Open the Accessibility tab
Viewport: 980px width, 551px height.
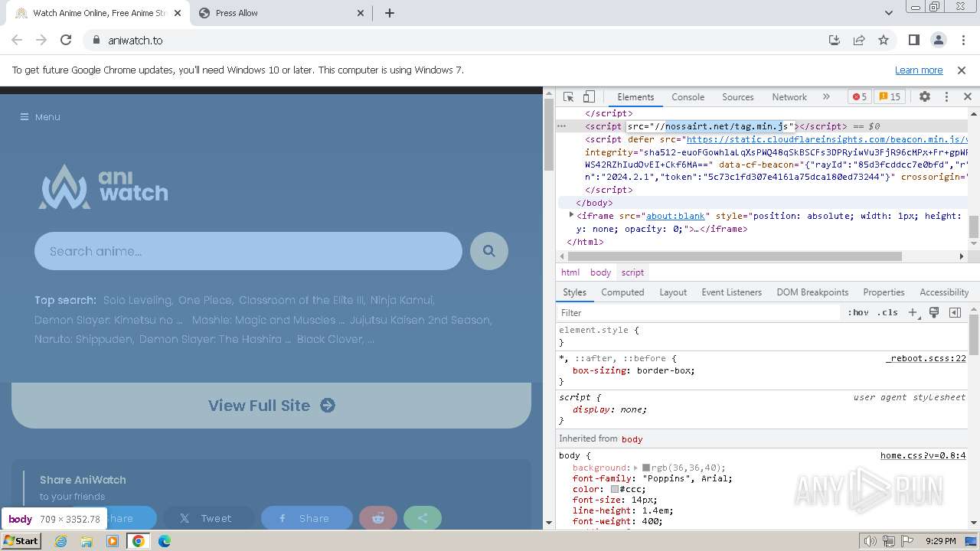(x=944, y=292)
